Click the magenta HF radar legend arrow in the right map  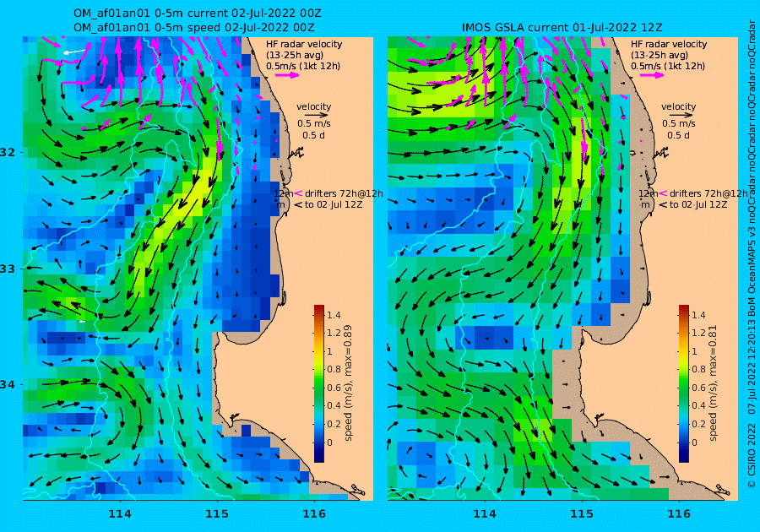pyautogui.click(x=653, y=75)
